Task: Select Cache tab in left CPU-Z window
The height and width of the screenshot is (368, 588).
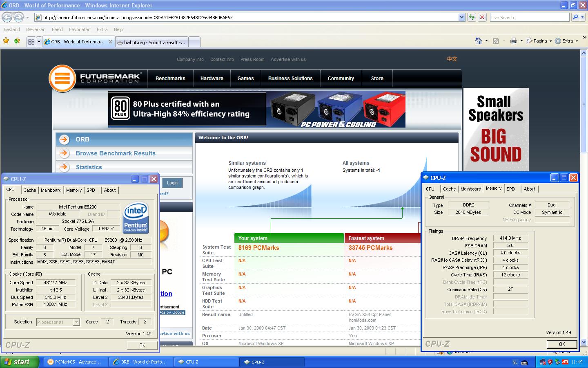Action: point(29,190)
